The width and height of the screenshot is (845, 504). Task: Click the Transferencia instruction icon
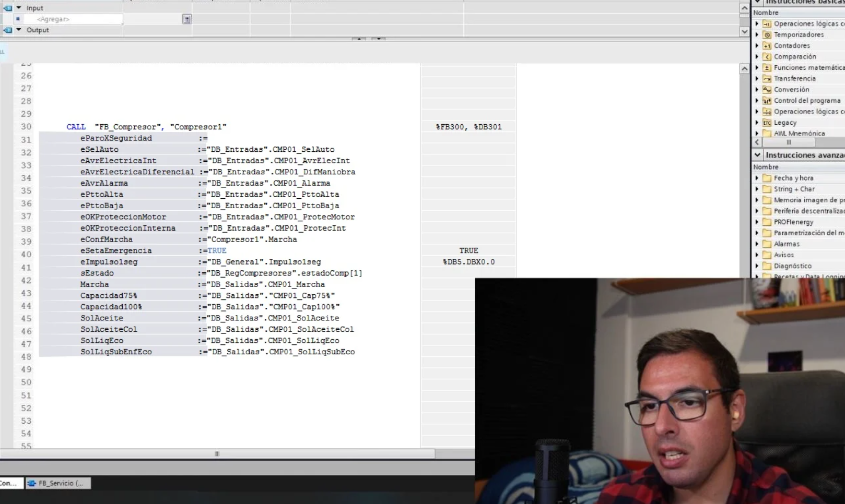pyautogui.click(x=767, y=78)
